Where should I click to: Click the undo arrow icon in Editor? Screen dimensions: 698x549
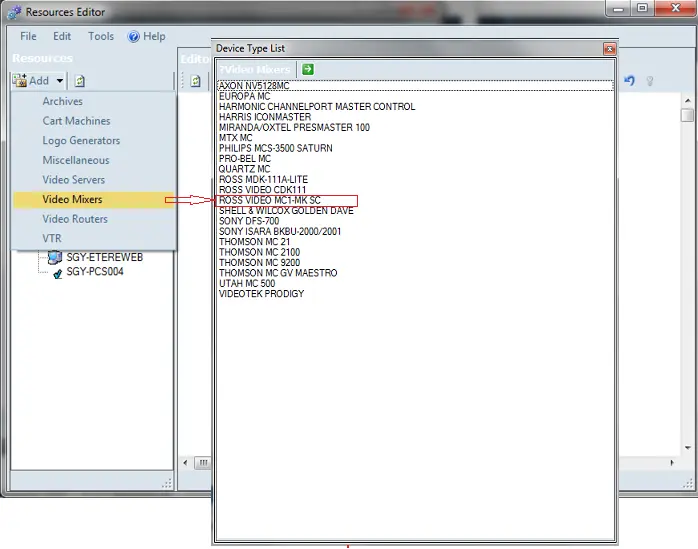pyautogui.click(x=630, y=81)
